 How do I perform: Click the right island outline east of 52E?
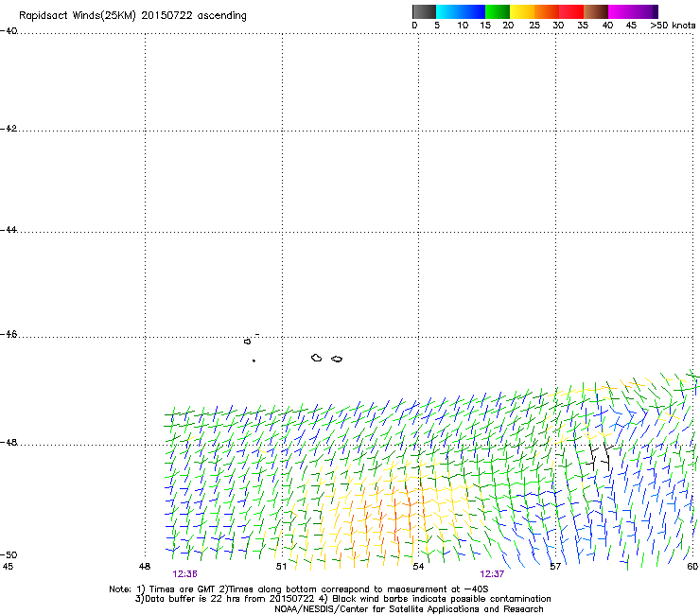[x=337, y=360]
